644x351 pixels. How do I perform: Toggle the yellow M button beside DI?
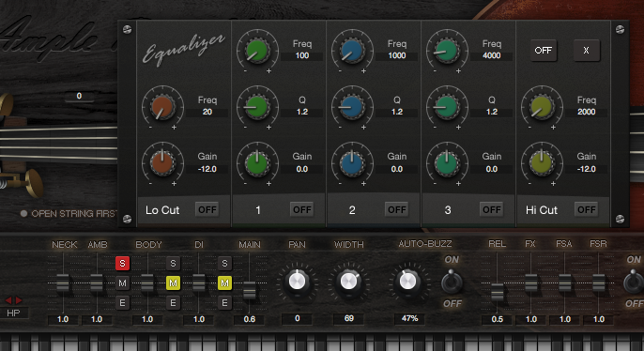[224, 282]
